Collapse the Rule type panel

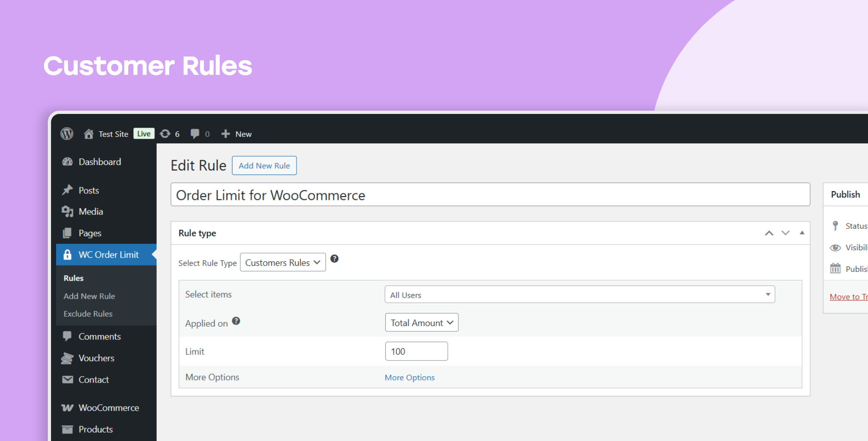point(802,233)
